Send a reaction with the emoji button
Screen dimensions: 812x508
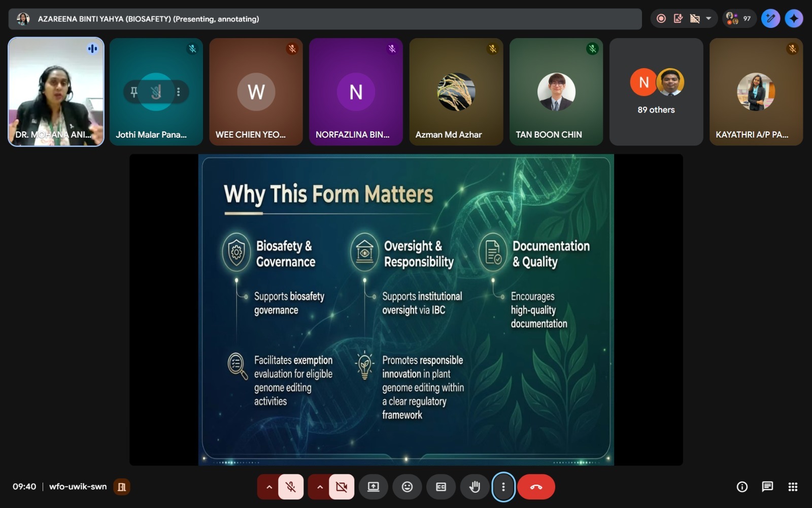(x=407, y=487)
